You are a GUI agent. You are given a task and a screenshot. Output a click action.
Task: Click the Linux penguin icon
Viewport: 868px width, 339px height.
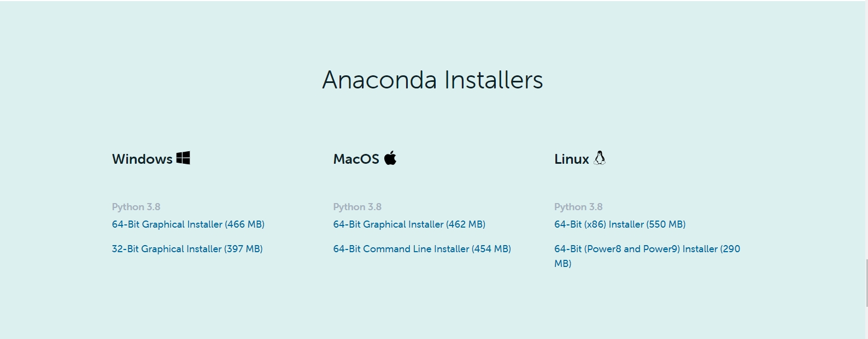(600, 158)
